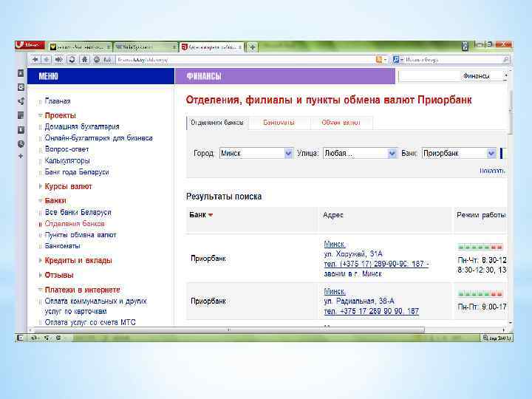This screenshot has height=399, width=532.
Task: Open the Домашняя бухгалтерия link
Action: click(82, 127)
